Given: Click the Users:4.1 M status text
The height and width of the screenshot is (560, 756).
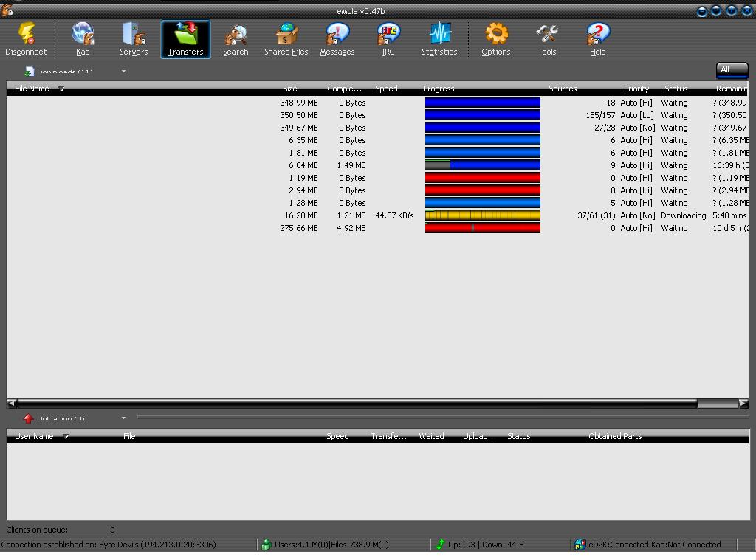Looking at the screenshot, I should pos(331,545).
